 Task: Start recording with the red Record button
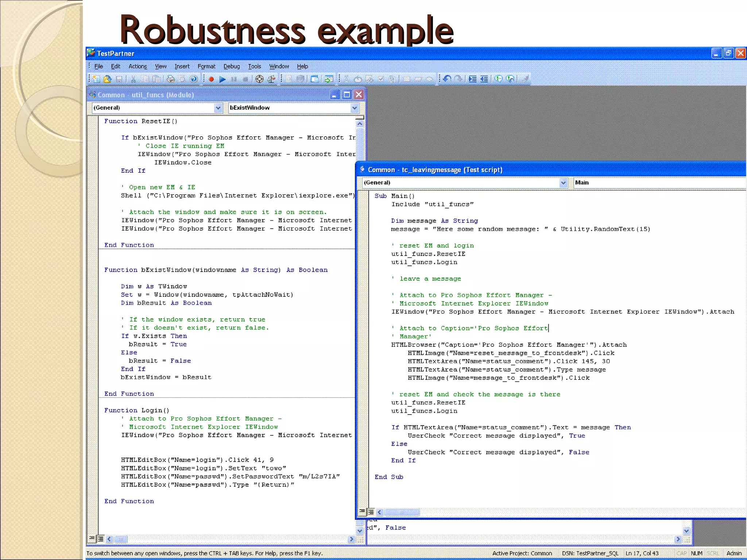pos(211,79)
